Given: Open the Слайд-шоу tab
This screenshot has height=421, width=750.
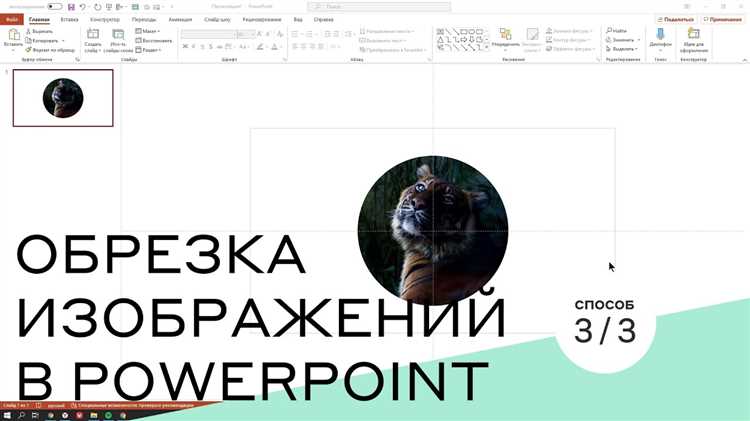Looking at the screenshot, I should (217, 20).
